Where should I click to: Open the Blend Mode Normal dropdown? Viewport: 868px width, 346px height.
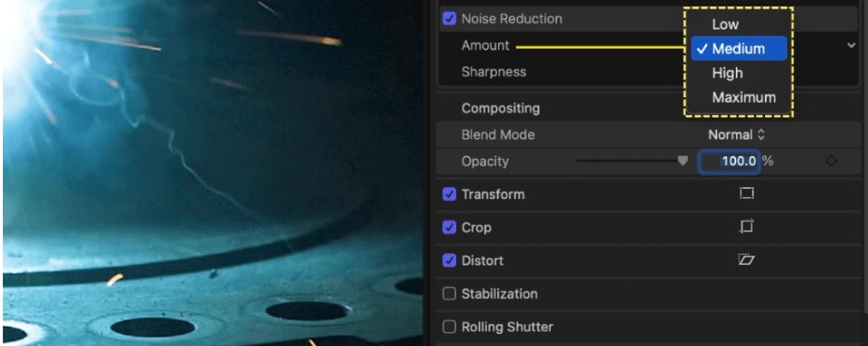click(x=736, y=135)
